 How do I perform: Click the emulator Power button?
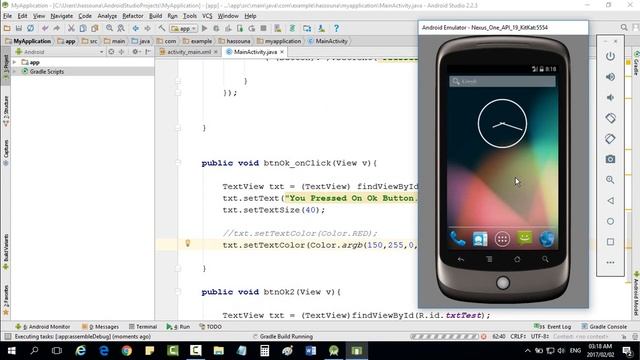(x=610, y=56)
